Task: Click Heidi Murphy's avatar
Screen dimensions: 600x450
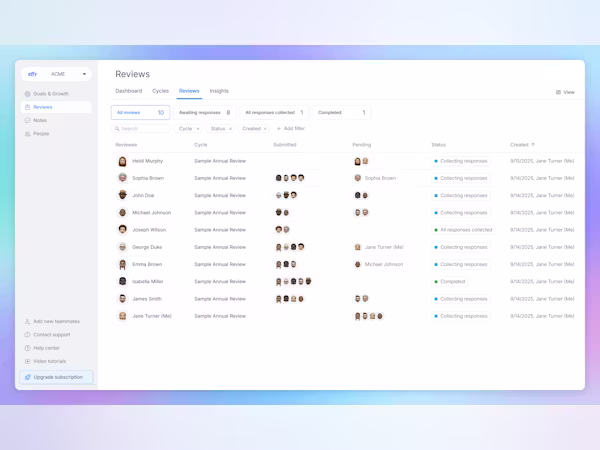Action: pos(122,161)
